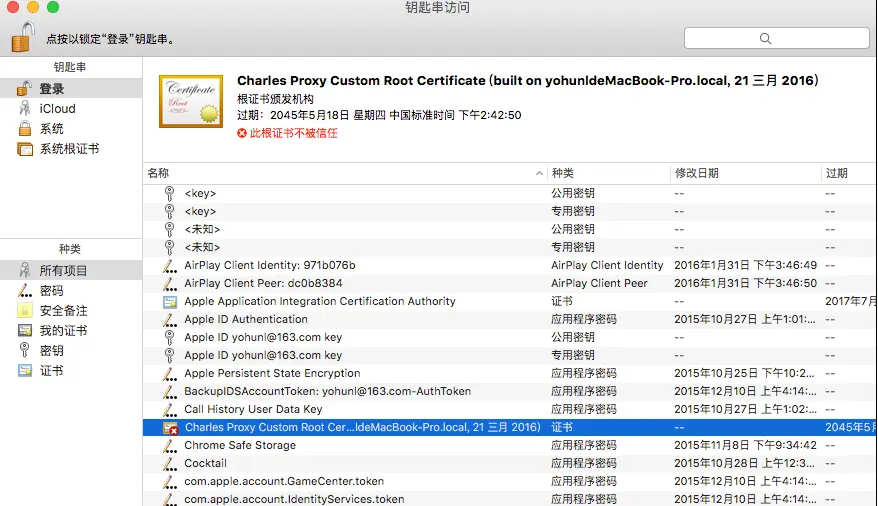
Task: Click the 登录 keychain padlock icon
Action: (x=24, y=88)
